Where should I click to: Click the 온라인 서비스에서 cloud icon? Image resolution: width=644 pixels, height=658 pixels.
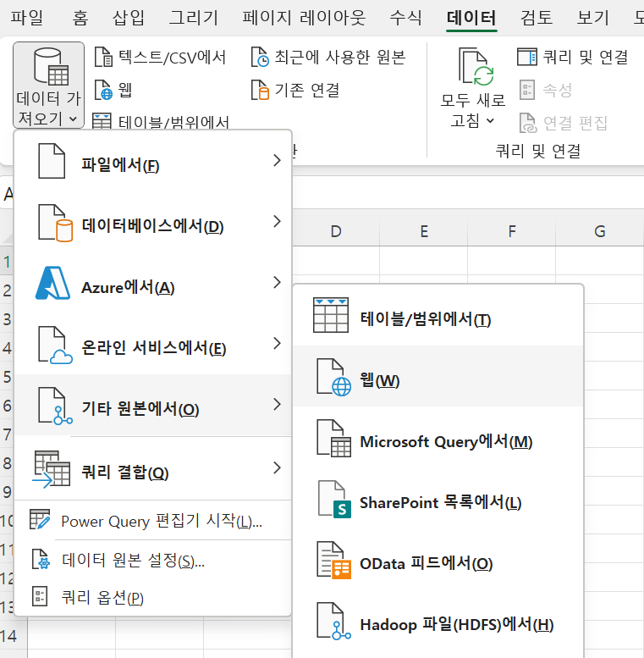[x=55, y=345]
